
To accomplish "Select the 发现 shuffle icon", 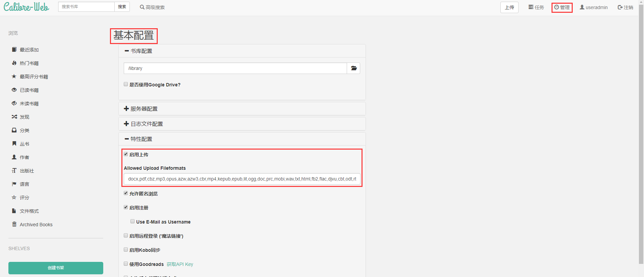I will (14, 117).
